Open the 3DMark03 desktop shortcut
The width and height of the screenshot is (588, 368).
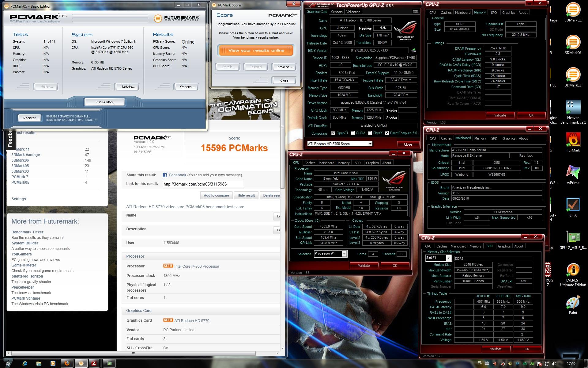click(x=573, y=78)
